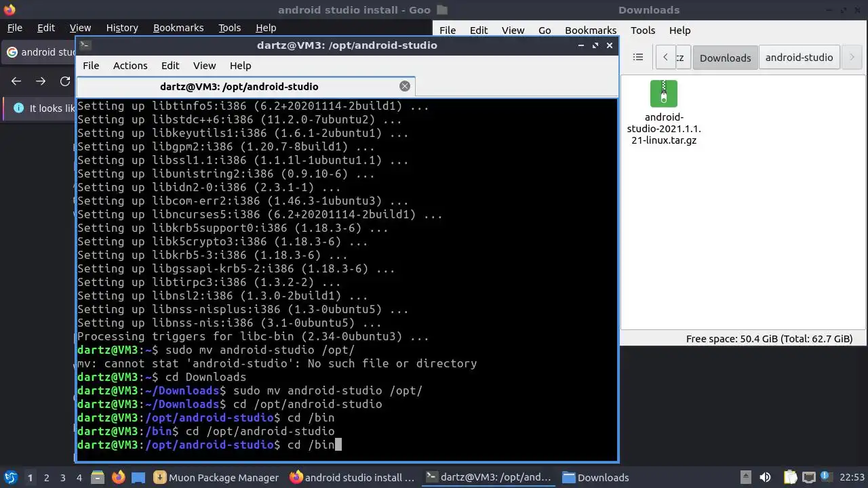Image resolution: width=868 pixels, height=488 pixels.
Task: Select android-studio tar.gz archive icon
Action: [x=664, y=94]
